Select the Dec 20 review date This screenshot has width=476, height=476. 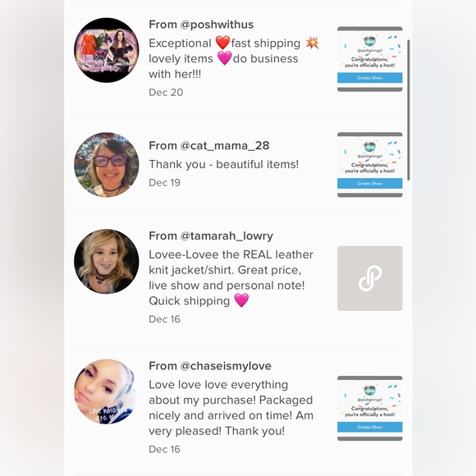166,92
